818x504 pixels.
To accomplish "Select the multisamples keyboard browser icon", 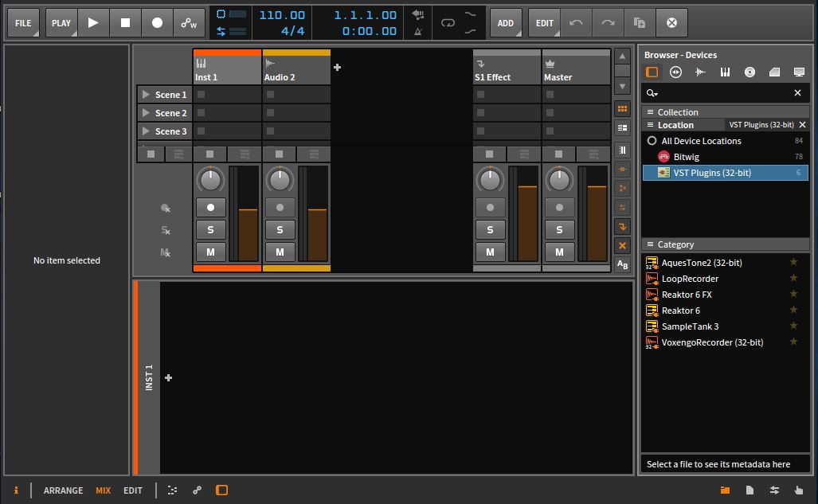I will (x=725, y=72).
